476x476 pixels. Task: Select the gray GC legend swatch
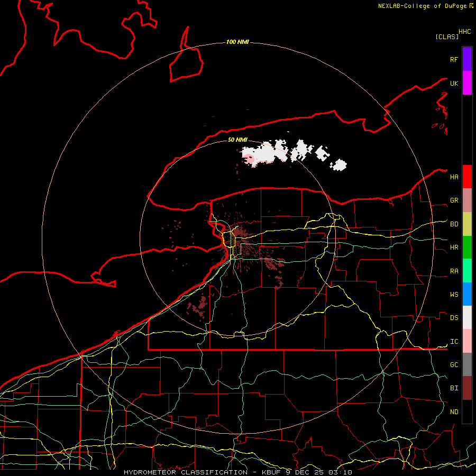(x=467, y=364)
